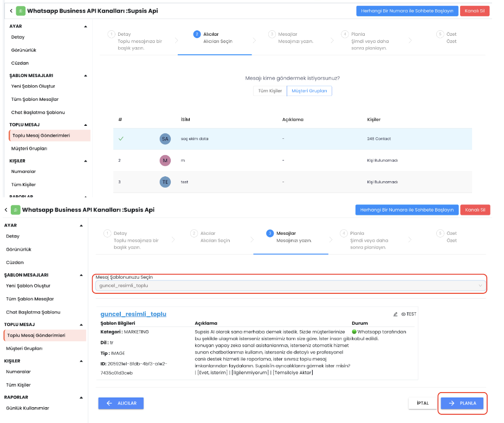Collapse KİŞİLER section on the Alıcılar screen

click(x=86, y=161)
